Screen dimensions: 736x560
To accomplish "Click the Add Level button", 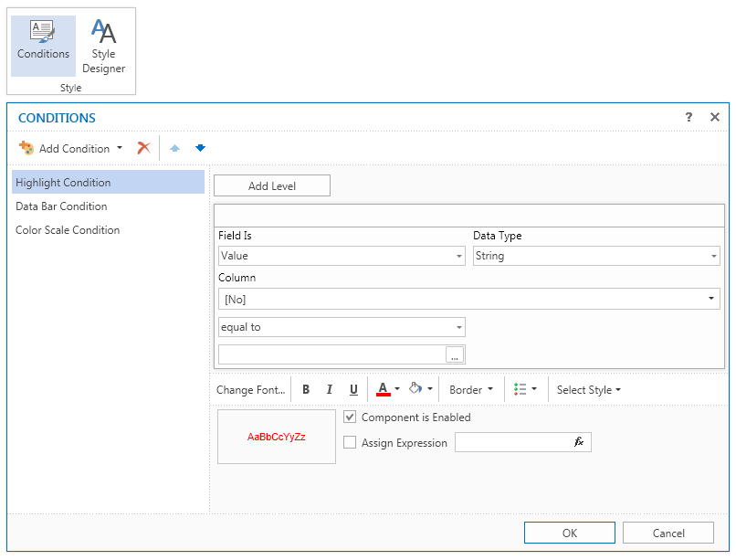I will tap(272, 185).
